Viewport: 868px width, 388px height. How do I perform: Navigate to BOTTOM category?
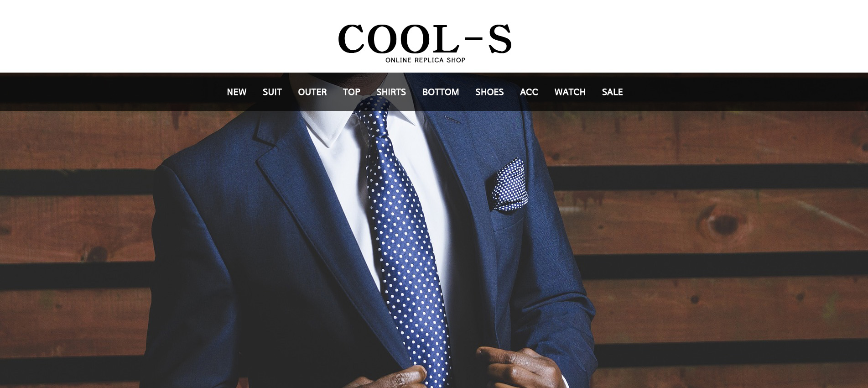click(x=440, y=92)
